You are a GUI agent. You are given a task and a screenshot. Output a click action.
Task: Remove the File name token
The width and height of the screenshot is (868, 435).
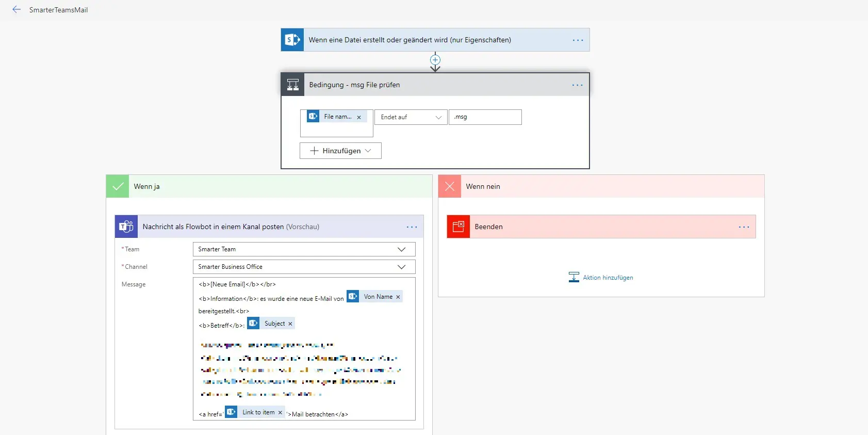point(359,117)
